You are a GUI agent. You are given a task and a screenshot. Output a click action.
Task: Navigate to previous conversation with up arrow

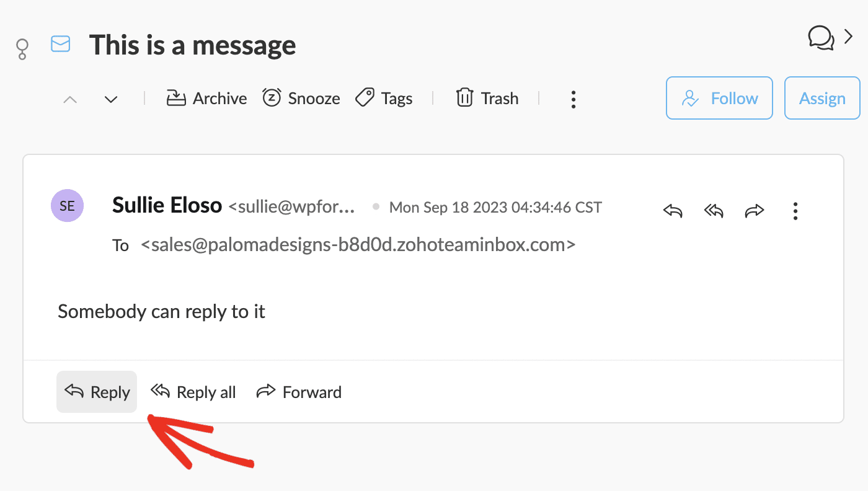click(69, 99)
